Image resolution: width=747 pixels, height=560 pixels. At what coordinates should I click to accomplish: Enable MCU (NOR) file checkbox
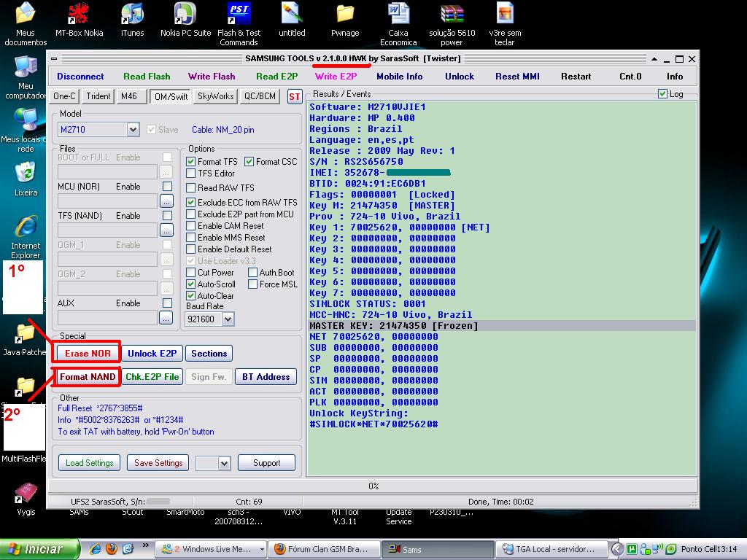(x=167, y=186)
